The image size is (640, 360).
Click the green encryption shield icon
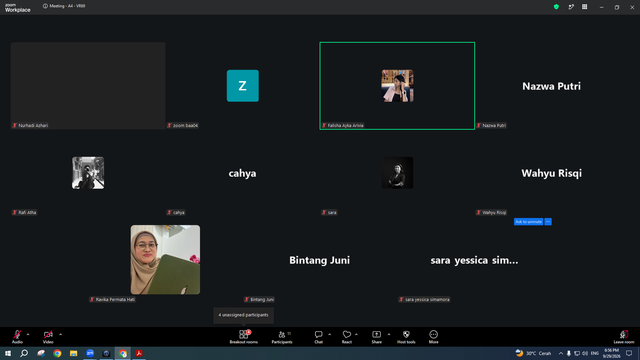[556, 7]
